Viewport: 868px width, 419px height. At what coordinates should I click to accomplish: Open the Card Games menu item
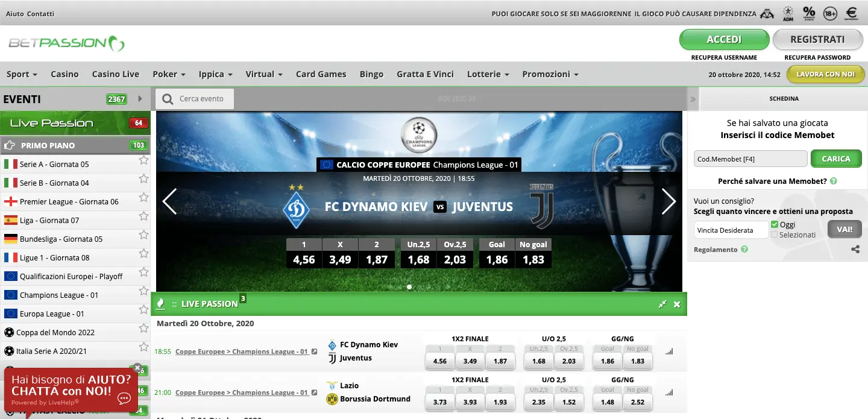[x=321, y=74]
